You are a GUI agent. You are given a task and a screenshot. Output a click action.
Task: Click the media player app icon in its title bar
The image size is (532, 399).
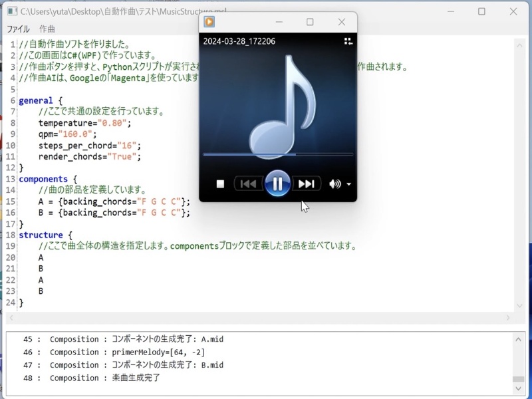click(209, 22)
